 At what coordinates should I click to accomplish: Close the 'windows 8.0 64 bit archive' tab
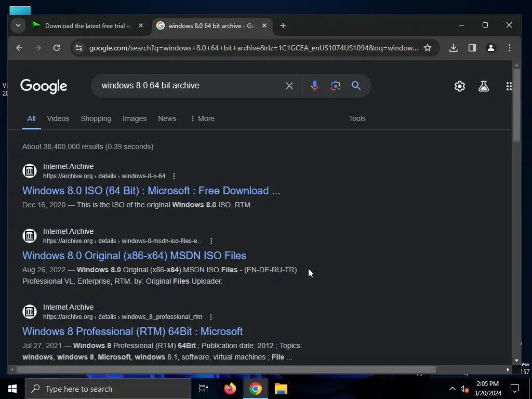264,25
